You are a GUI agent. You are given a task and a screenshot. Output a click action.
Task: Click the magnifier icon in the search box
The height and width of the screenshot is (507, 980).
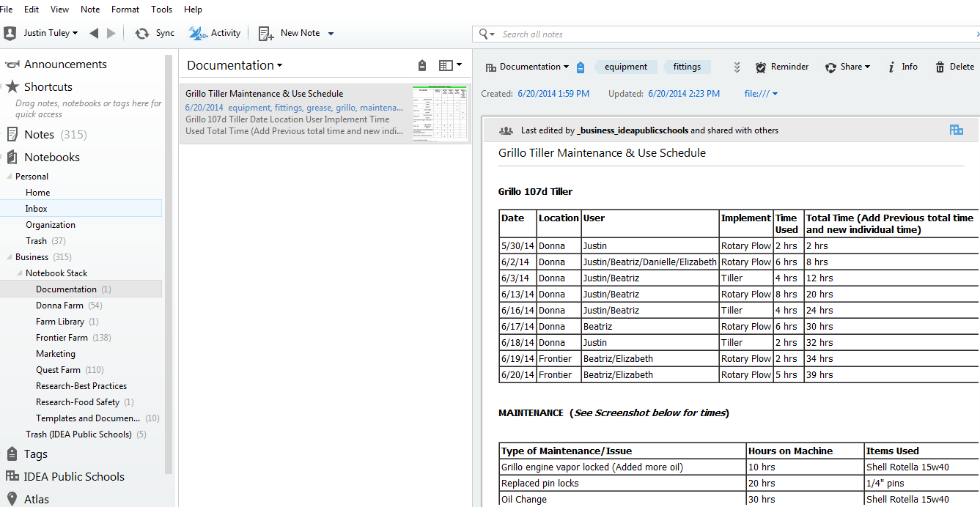tap(485, 34)
